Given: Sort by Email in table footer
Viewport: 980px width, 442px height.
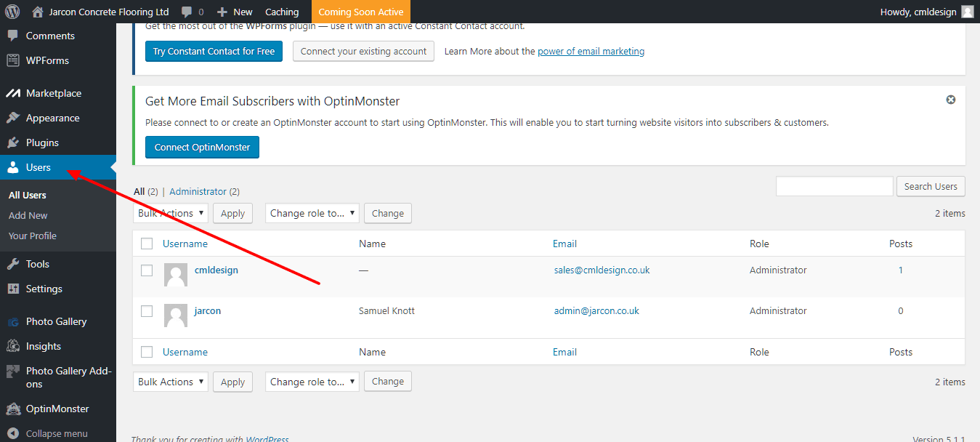Looking at the screenshot, I should tap(564, 352).
